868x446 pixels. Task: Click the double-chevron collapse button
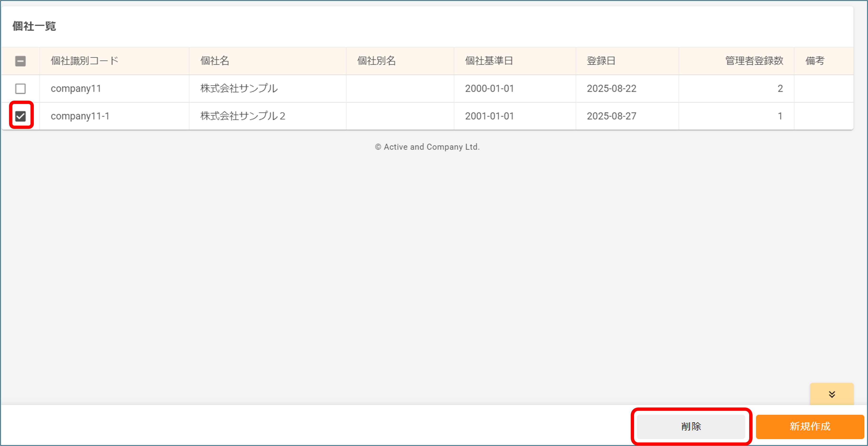(x=832, y=394)
